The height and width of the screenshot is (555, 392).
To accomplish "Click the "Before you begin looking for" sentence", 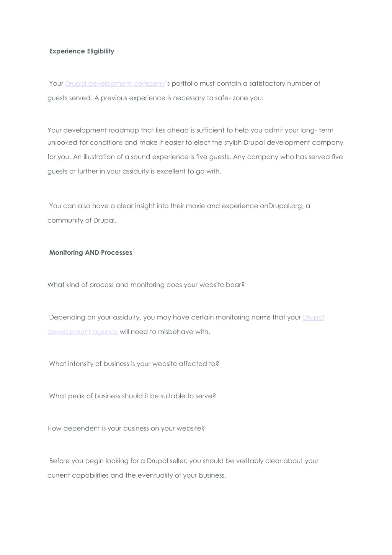I will [x=184, y=461].
